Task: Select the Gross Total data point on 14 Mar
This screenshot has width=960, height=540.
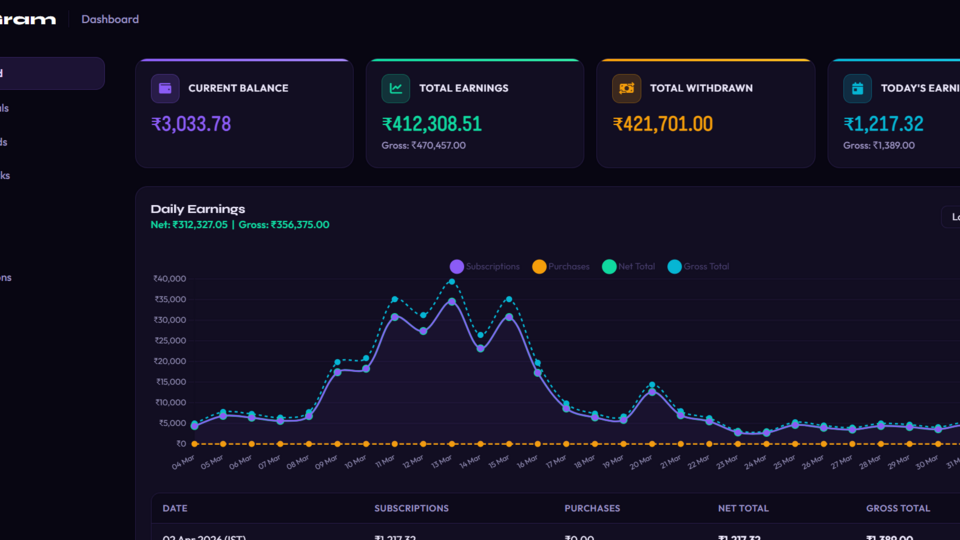Action: 481,335
